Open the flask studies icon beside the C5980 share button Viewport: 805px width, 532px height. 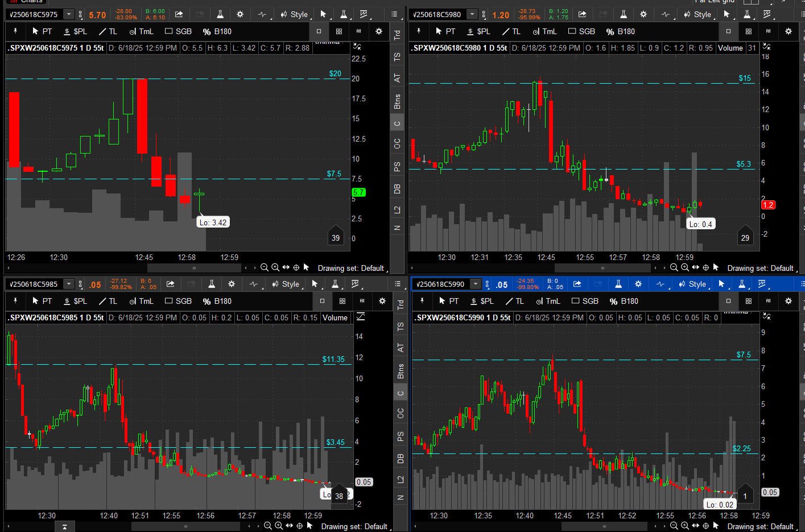point(623,14)
